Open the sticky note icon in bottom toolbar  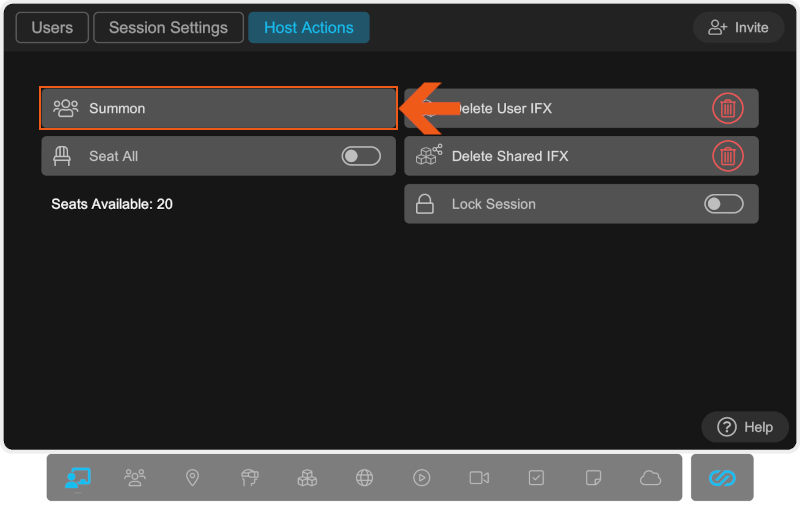click(x=594, y=478)
